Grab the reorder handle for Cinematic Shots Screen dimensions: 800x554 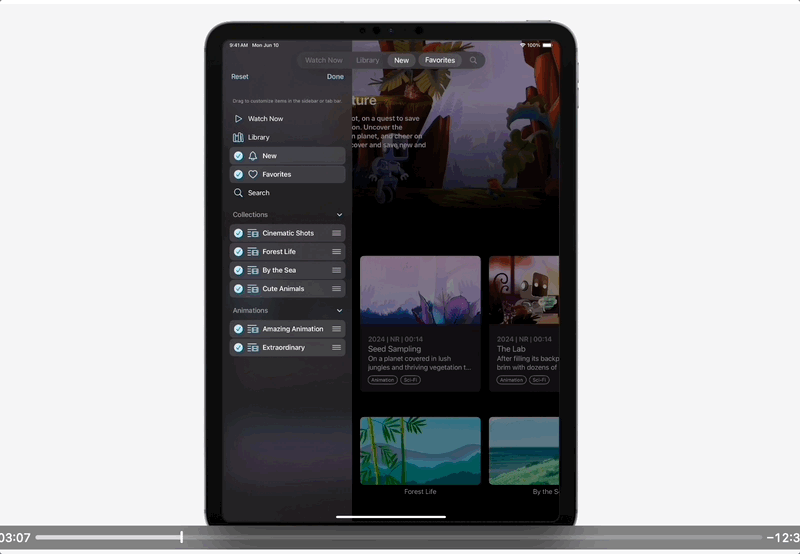point(336,233)
